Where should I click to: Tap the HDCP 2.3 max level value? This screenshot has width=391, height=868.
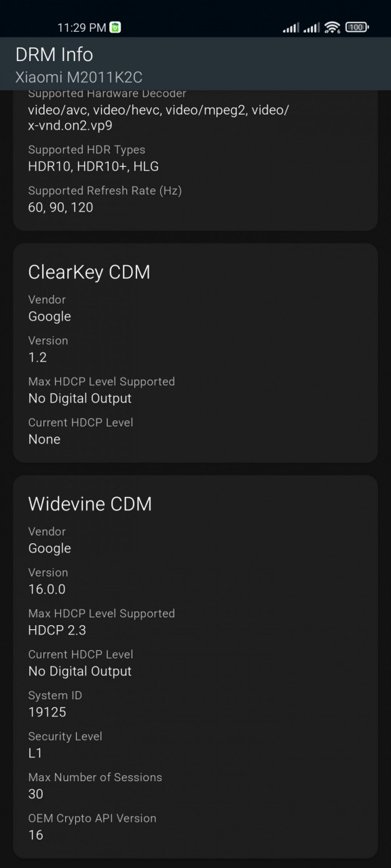[57, 630]
